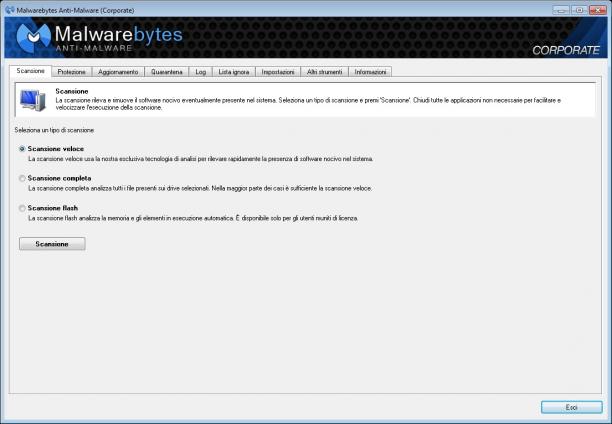
Task: Minimize the Malwarebytes window
Action: tap(561, 10)
